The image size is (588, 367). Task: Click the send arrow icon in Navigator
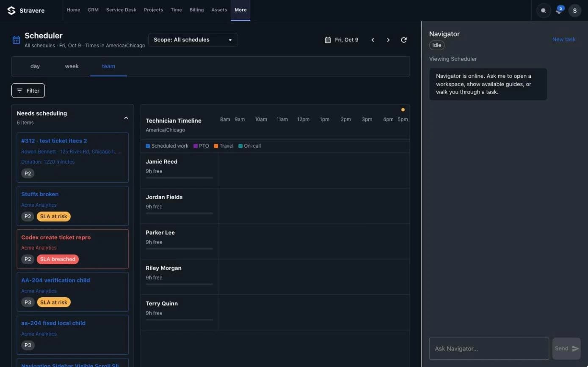[575, 349]
